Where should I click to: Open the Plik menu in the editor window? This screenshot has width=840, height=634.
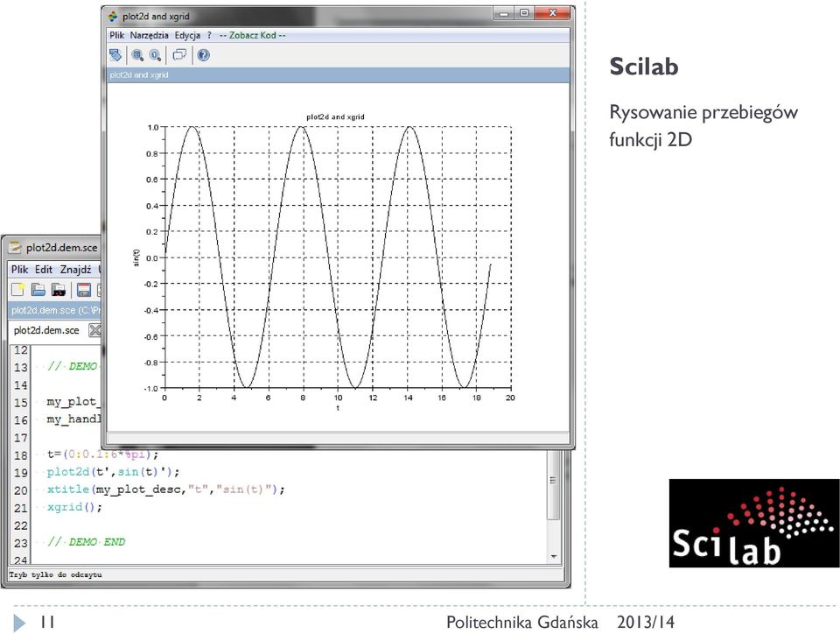(x=20, y=270)
